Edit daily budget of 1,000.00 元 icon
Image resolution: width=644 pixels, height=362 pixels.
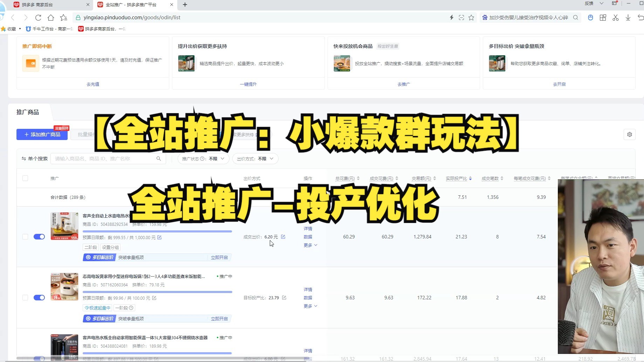[x=159, y=237]
